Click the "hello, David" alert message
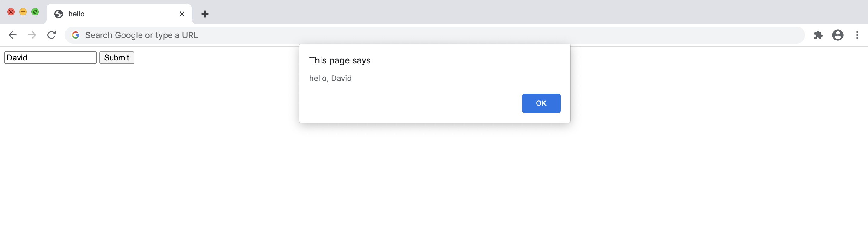The width and height of the screenshot is (868, 249). [330, 78]
